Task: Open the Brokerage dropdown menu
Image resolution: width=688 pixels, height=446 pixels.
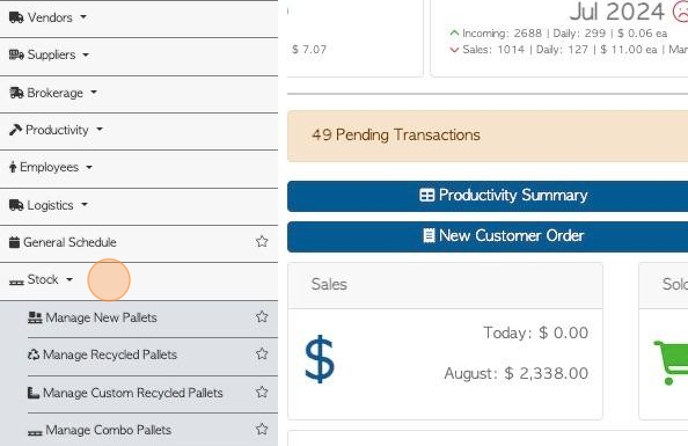Action: [54, 93]
